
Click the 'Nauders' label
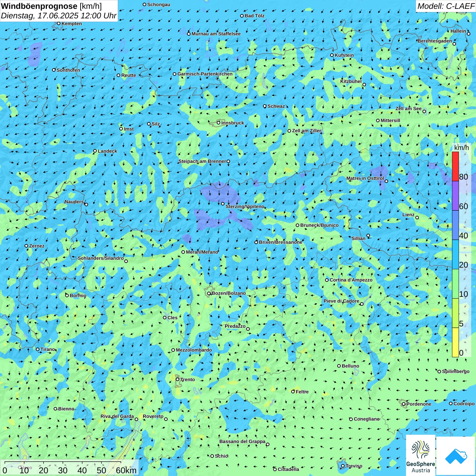(x=74, y=202)
